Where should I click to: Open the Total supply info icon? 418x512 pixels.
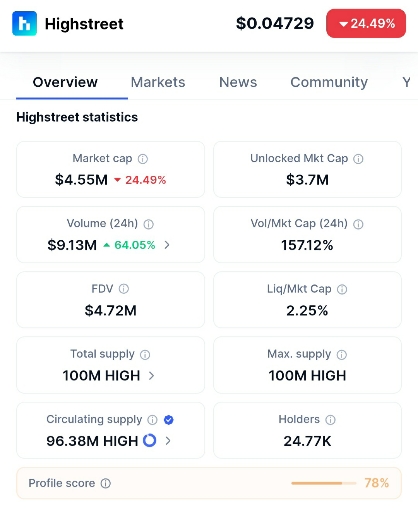tap(145, 355)
